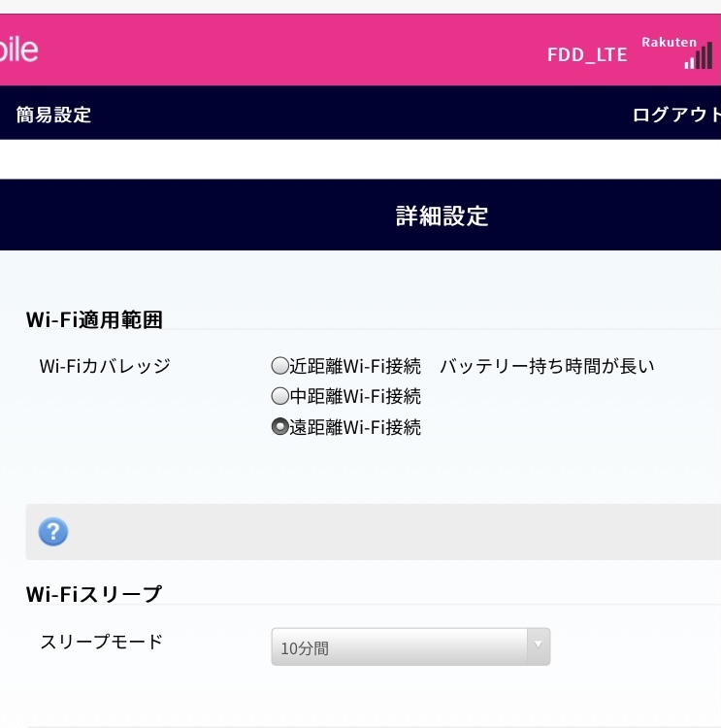Click the Wi-Fiスリープ section heading
This screenshot has height=728, width=721.
[94, 593]
